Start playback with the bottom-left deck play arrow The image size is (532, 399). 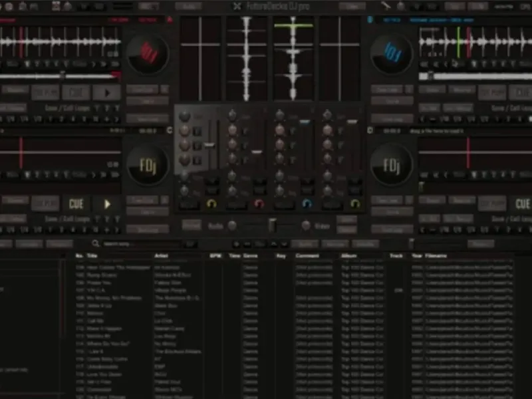click(x=107, y=203)
